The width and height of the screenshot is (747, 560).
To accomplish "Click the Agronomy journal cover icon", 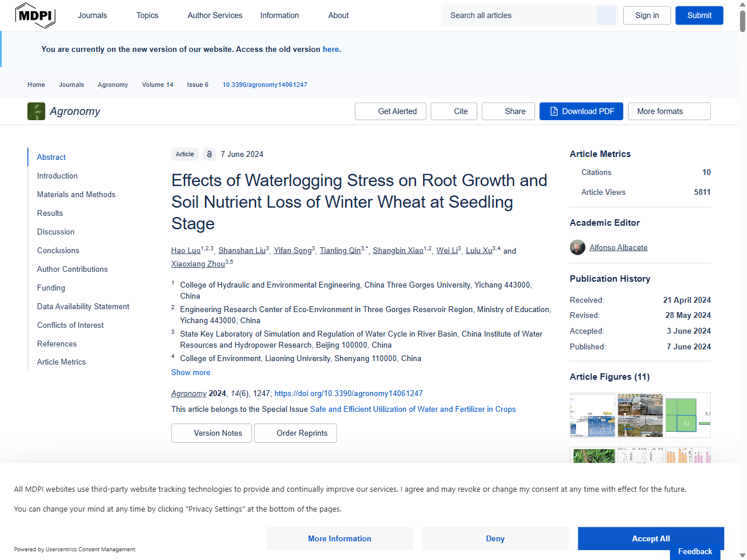I will click(36, 111).
